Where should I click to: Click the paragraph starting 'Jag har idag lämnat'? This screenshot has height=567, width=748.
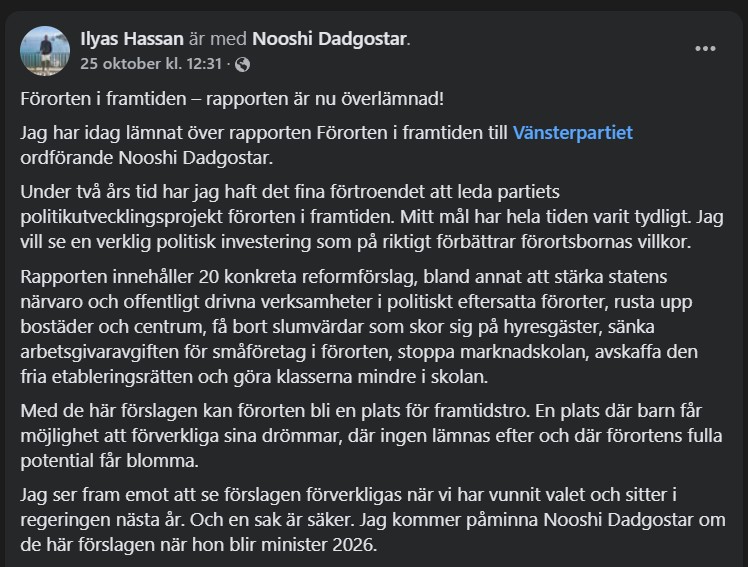pos(264,132)
